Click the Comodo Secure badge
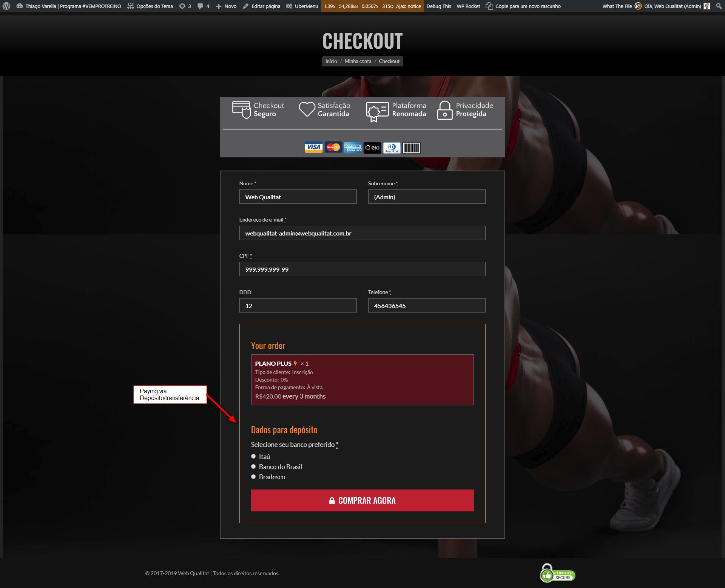 point(557,574)
